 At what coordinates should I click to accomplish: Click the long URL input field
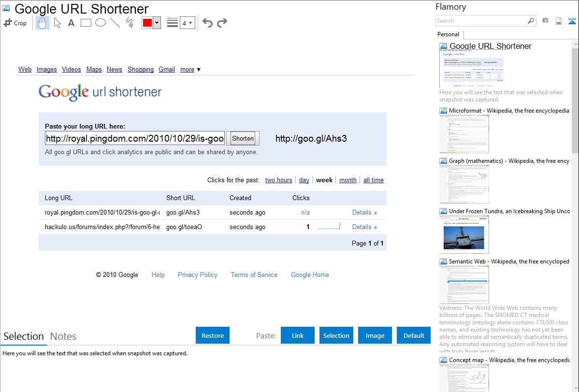point(135,138)
